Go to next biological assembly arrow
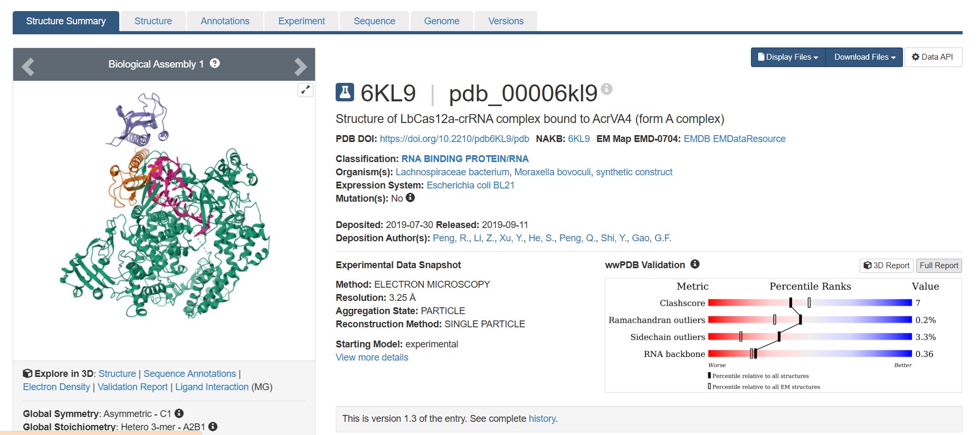The width and height of the screenshot is (980, 435). click(x=300, y=67)
